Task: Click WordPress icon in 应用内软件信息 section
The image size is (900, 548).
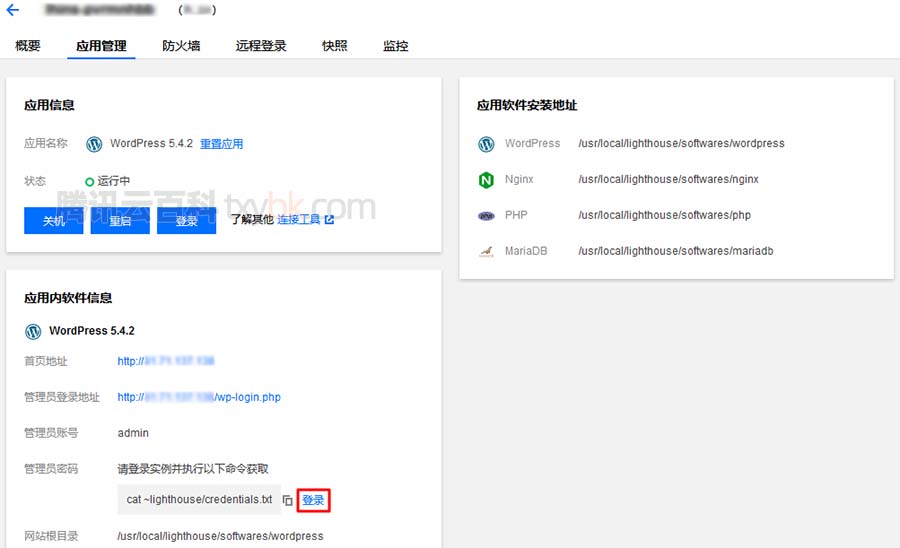Action: [x=33, y=331]
